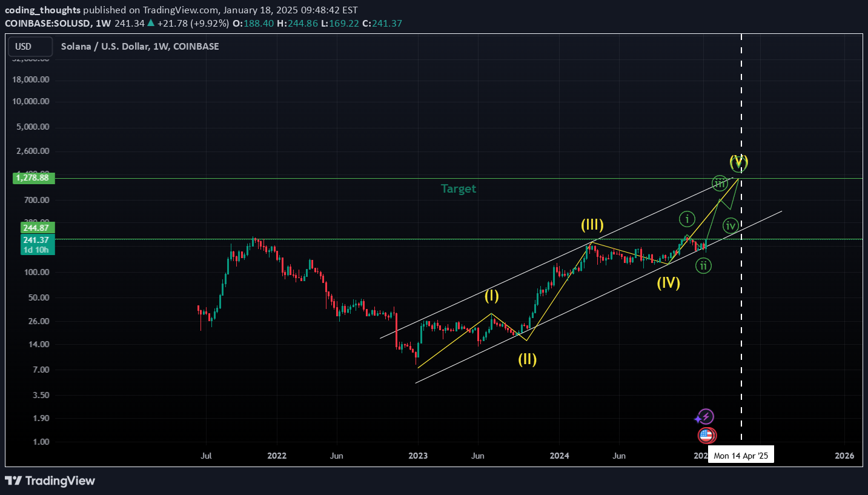The width and height of the screenshot is (868, 495).
Task: Click the '26.00' price scale label
Action: pos(38,321)
